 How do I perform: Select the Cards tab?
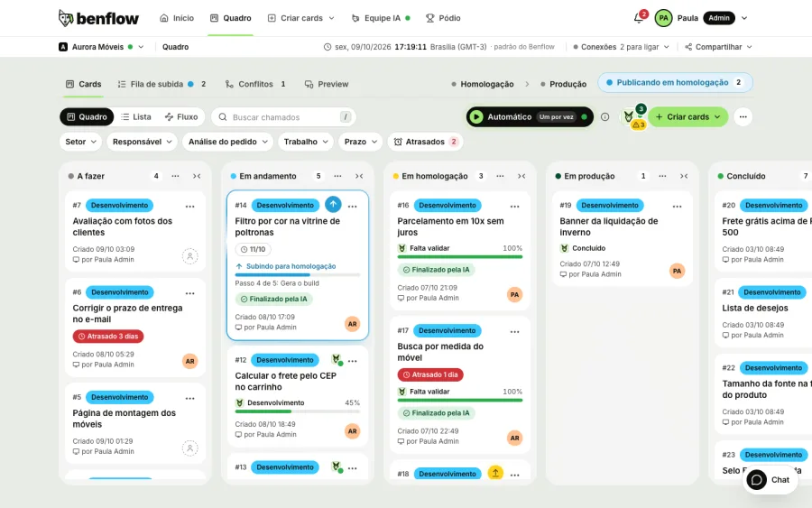[x=84, y=84]
